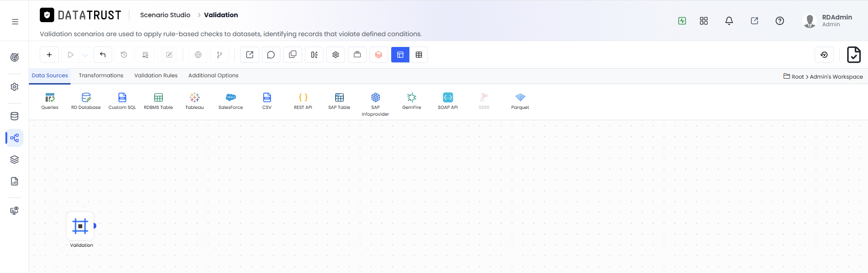Select the Tableau data source
Viewport: 868px width, 273px height.
194,101
